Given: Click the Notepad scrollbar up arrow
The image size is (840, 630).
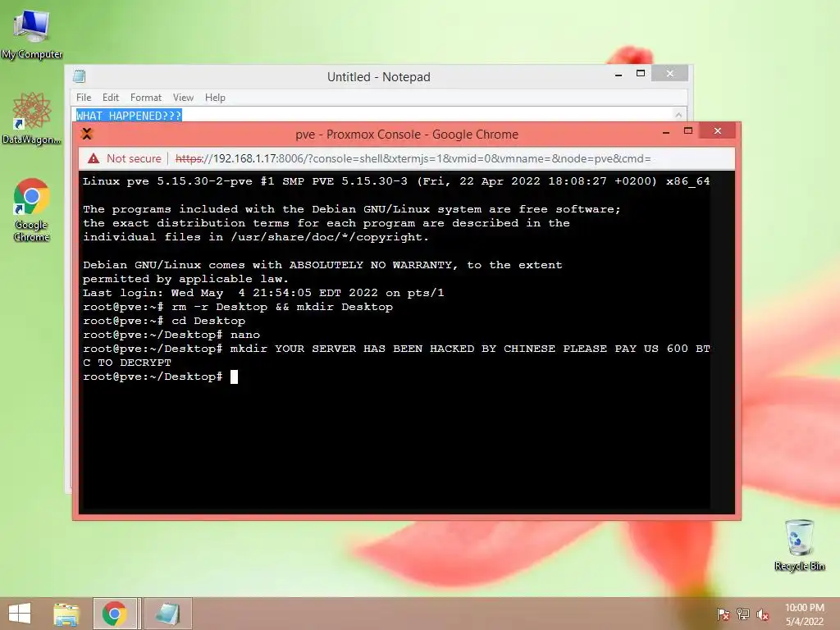Looking at the screenshot, I should click(x=678, y=115).
